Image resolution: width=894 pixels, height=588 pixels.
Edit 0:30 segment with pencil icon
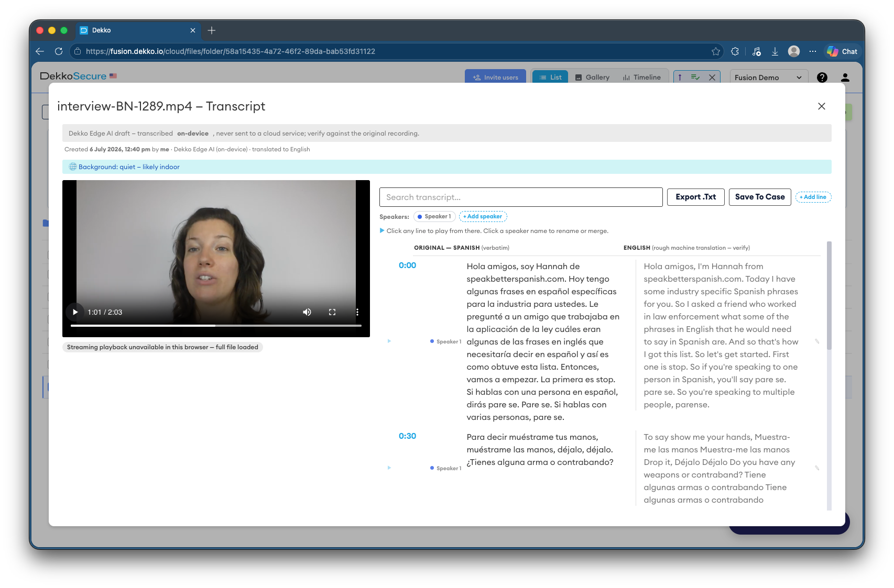817,468
